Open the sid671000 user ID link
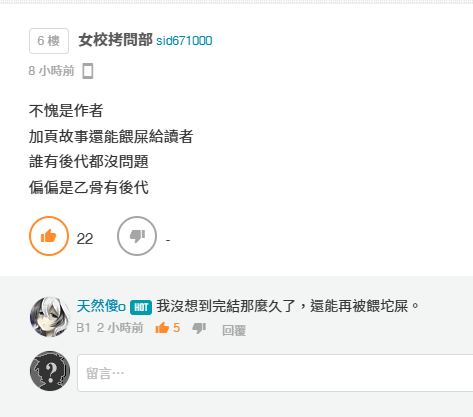Viewport: 473px width, 417px height. pyautogui.click(x=184, y=41)
